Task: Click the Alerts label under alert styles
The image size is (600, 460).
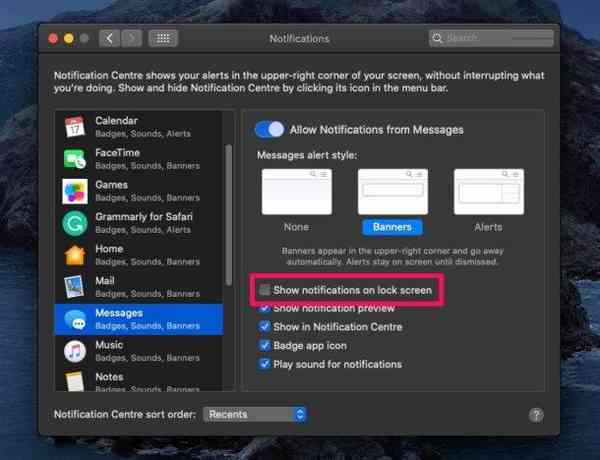Action: [x=488, y=227]
